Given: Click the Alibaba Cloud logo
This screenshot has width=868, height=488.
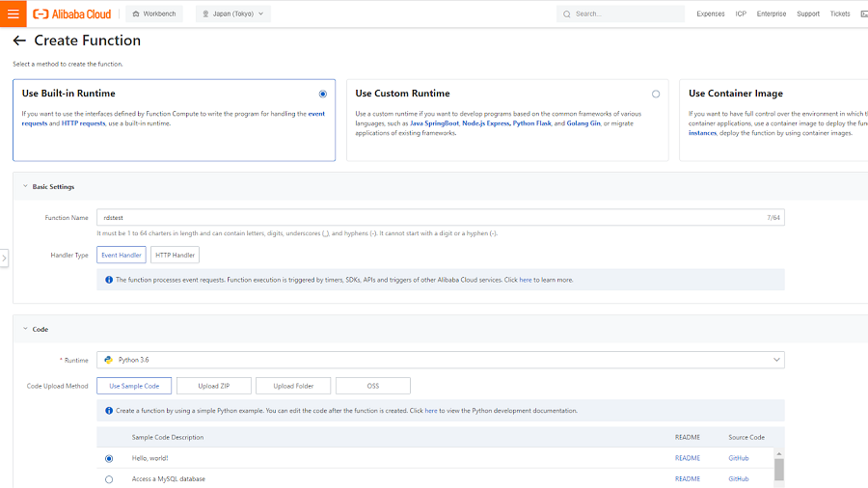Looking at the screenshot, I should (72, 14).
